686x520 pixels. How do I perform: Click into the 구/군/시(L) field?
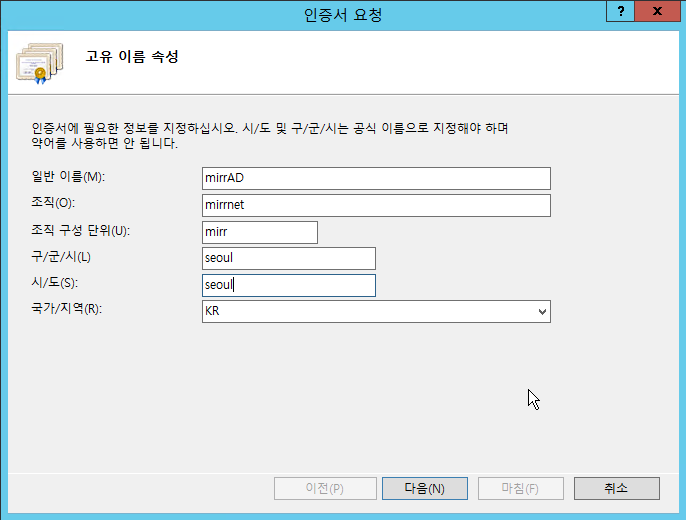(289, 258)
